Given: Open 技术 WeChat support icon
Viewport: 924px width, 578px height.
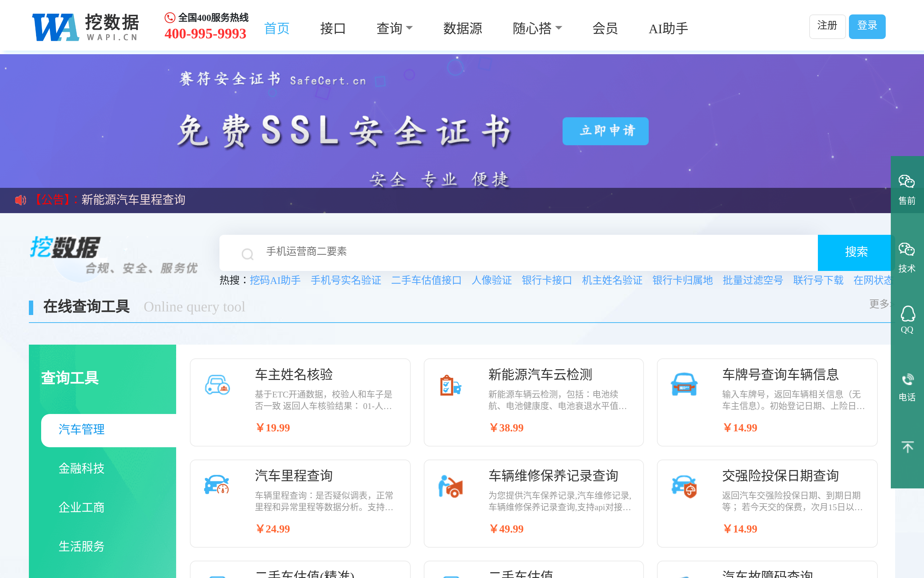Looking at the screenshot, I should (907, 249).
